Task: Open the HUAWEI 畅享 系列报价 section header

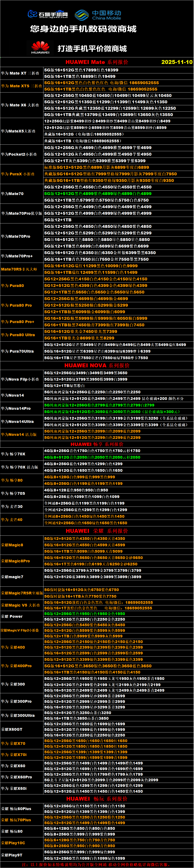Action: coord(97,444)
